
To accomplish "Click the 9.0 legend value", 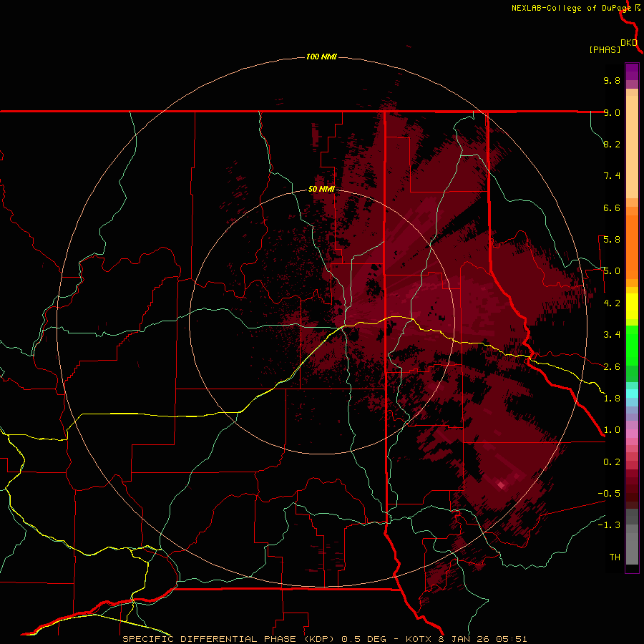I will pyautogui.click(x=612, y=112).
